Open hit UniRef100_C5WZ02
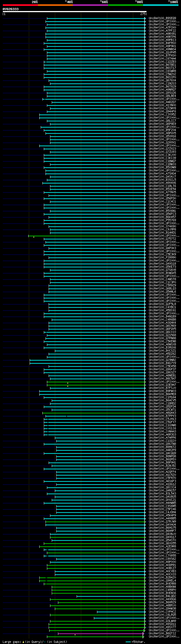The width and height of the screenshot is (181, 644). 162,74
